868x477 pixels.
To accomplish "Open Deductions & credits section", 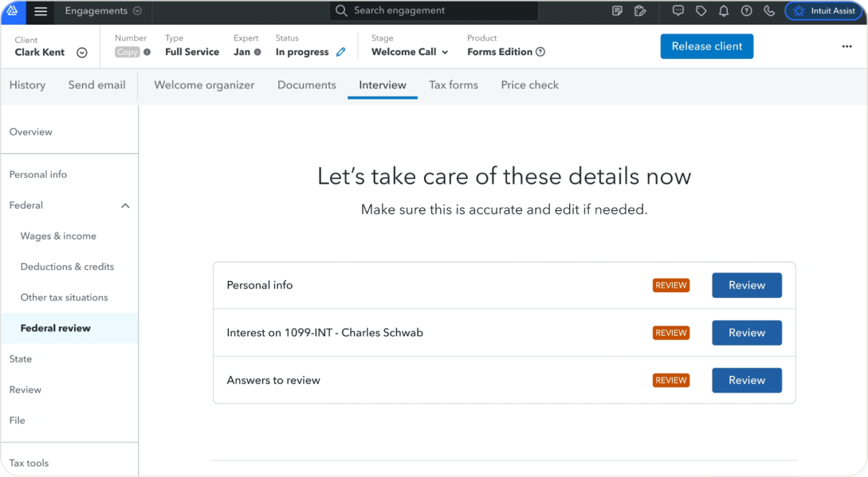I will 67,267.
